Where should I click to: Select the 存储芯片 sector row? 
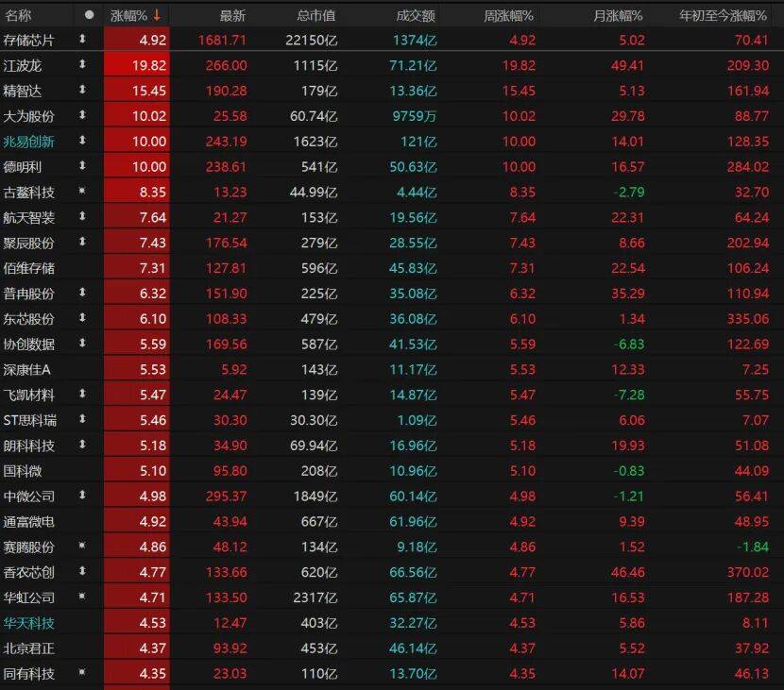pos(29,40)
